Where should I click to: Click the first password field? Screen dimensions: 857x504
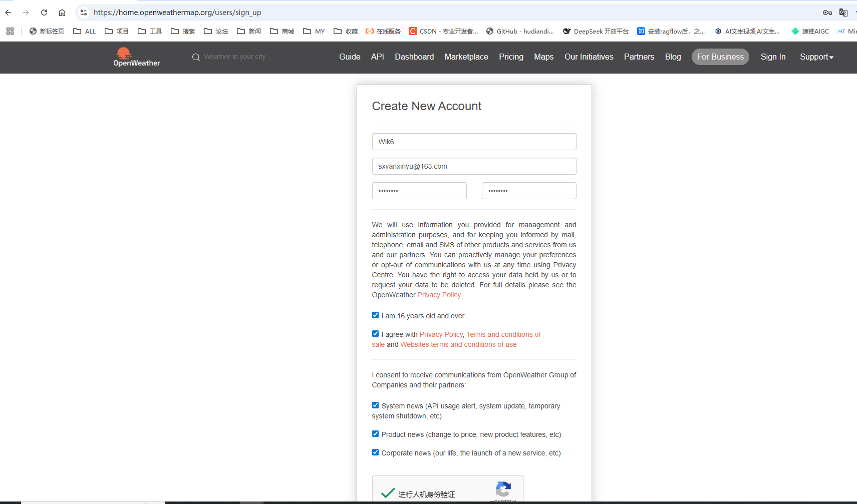pos(419,191)
